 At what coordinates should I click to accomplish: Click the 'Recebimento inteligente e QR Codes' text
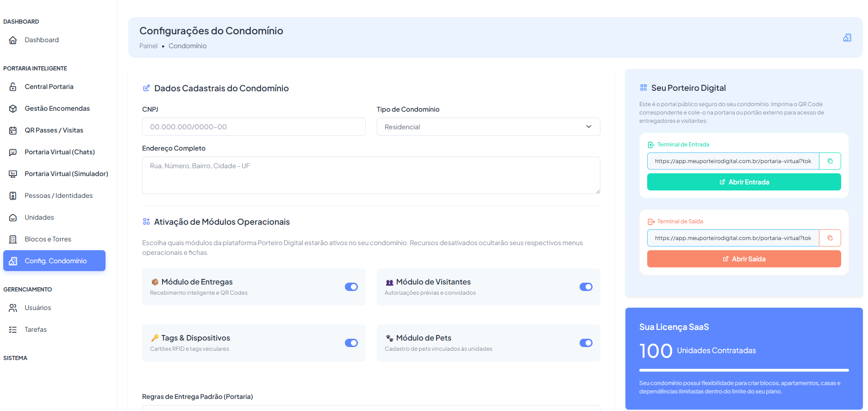(199, 293)
